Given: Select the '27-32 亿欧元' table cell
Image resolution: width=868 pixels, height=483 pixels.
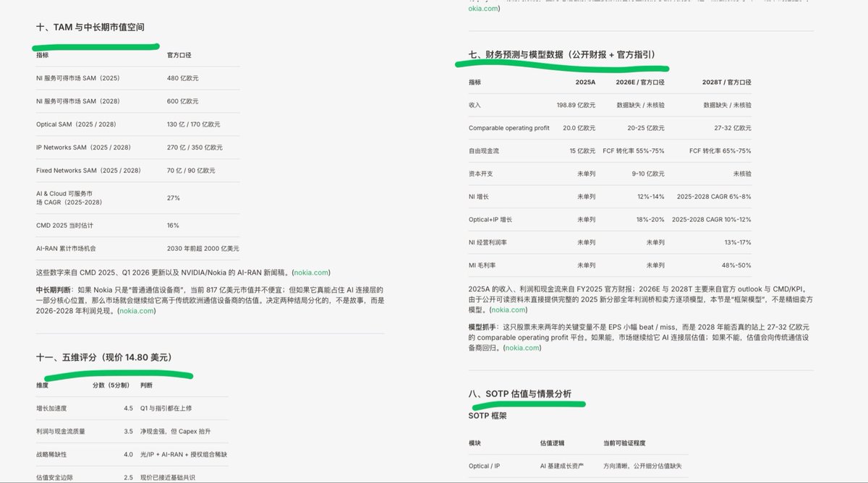Looking at the screenshot, I should click(x=733, y=128).
